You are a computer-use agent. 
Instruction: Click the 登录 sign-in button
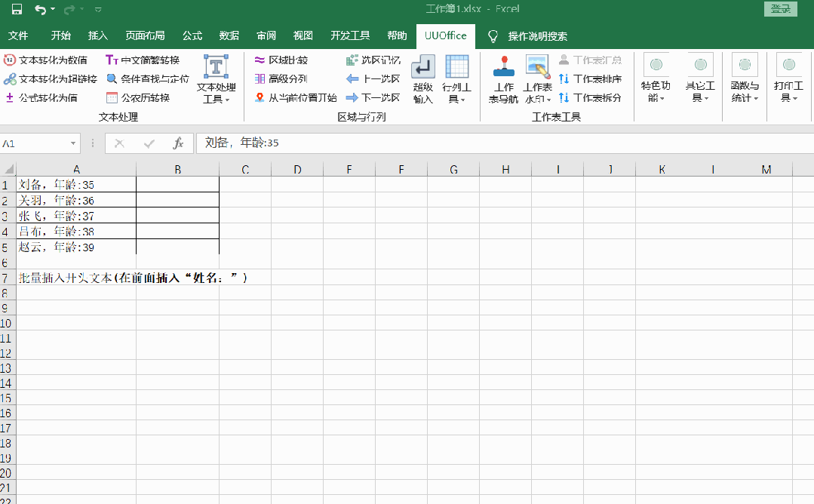781,9
